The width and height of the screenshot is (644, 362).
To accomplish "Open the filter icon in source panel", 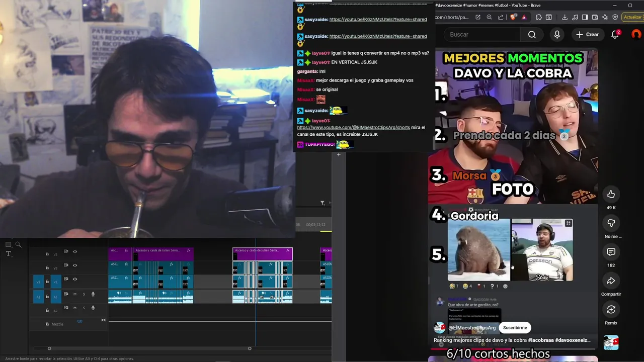I will coord(323,203).
